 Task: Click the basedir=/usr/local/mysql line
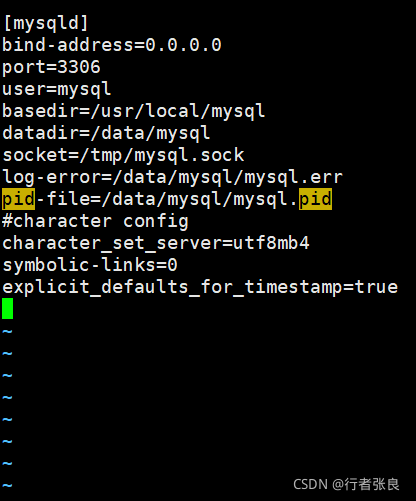pyautogui.click(x=134, y=111)
